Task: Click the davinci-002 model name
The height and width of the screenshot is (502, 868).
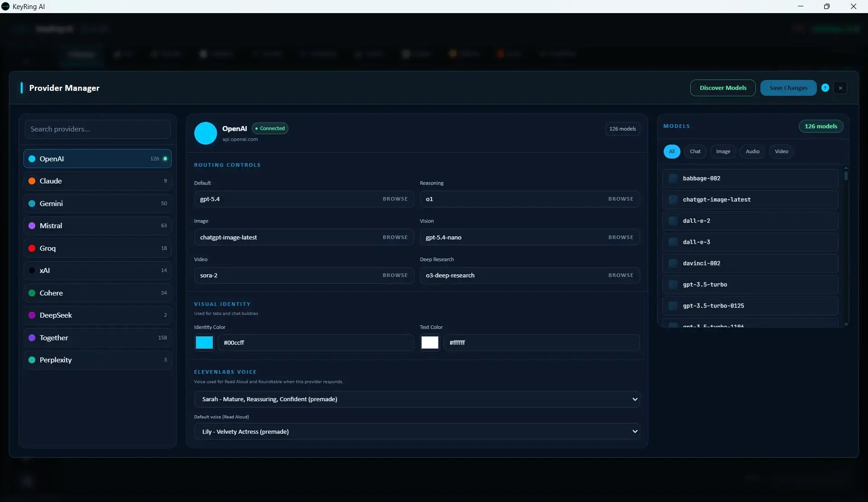Action: pos(702,263)
